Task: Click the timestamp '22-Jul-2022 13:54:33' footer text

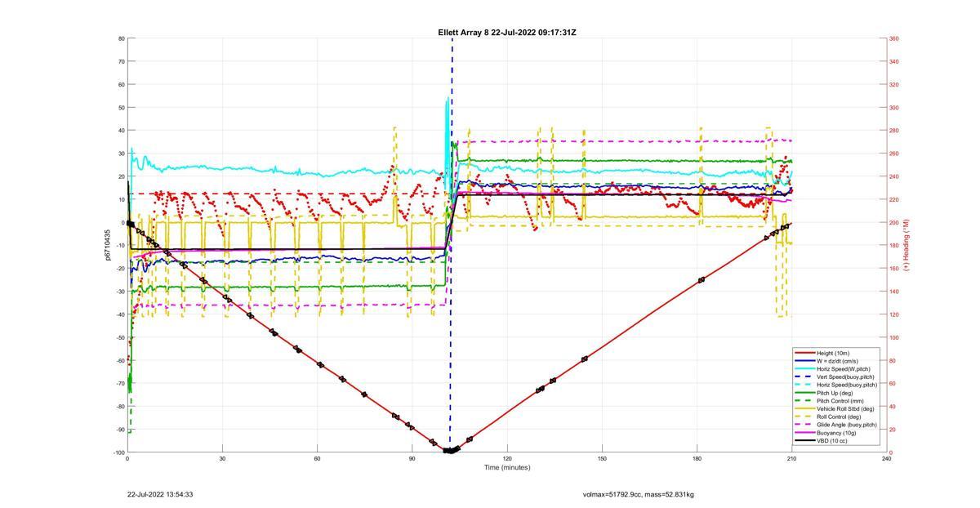Action: point(160,495)
